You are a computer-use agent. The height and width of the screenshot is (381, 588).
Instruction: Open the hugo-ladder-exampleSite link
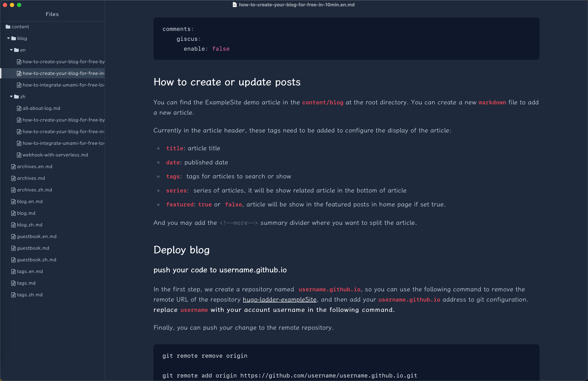(x=280, y=300)
